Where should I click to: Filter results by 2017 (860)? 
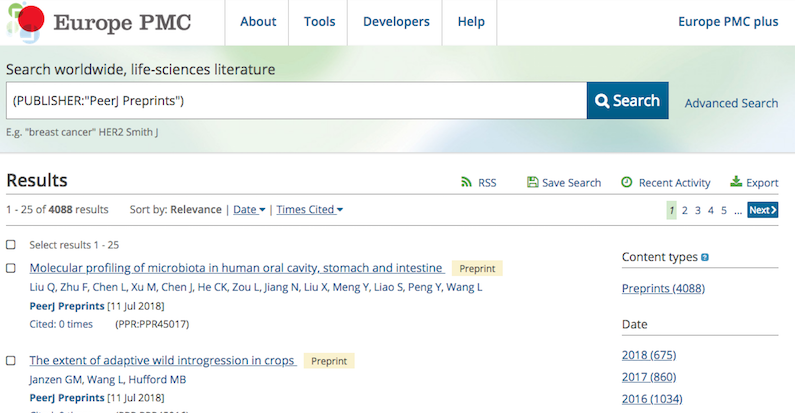click(649, 377)
